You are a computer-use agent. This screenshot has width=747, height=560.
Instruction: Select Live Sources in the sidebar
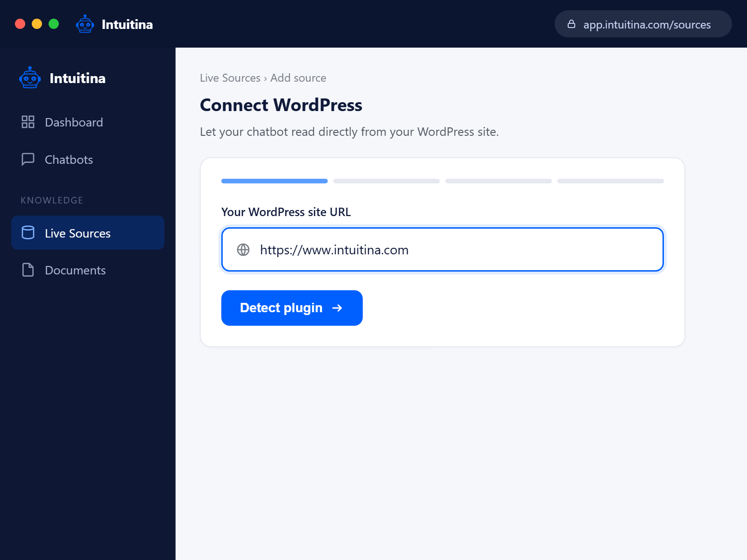[x=88, y=233]
